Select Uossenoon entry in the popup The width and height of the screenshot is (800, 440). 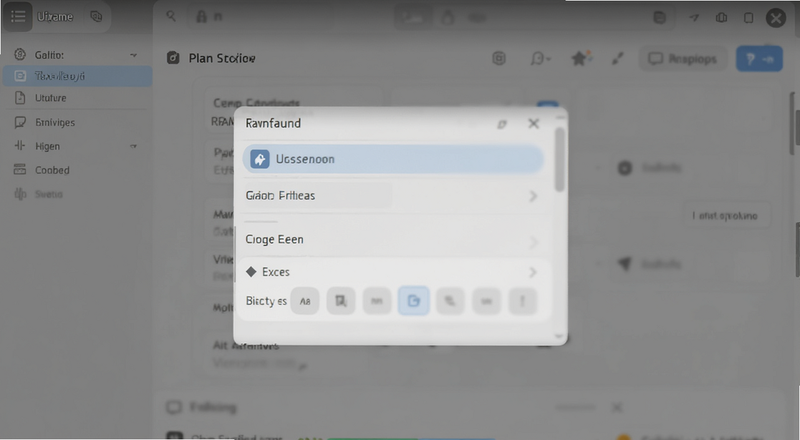click(393, 159)
